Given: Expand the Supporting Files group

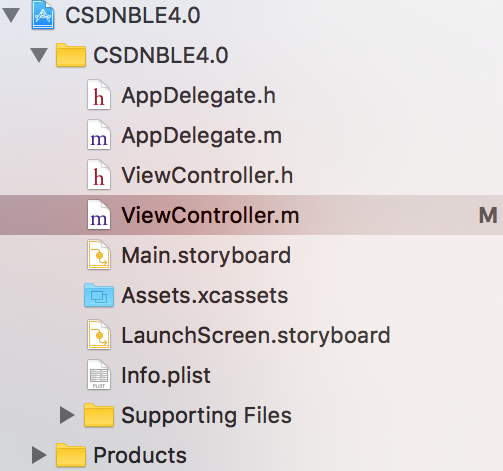Looking at the screenshot, I should pyautogui.click(x=67, y=415).
